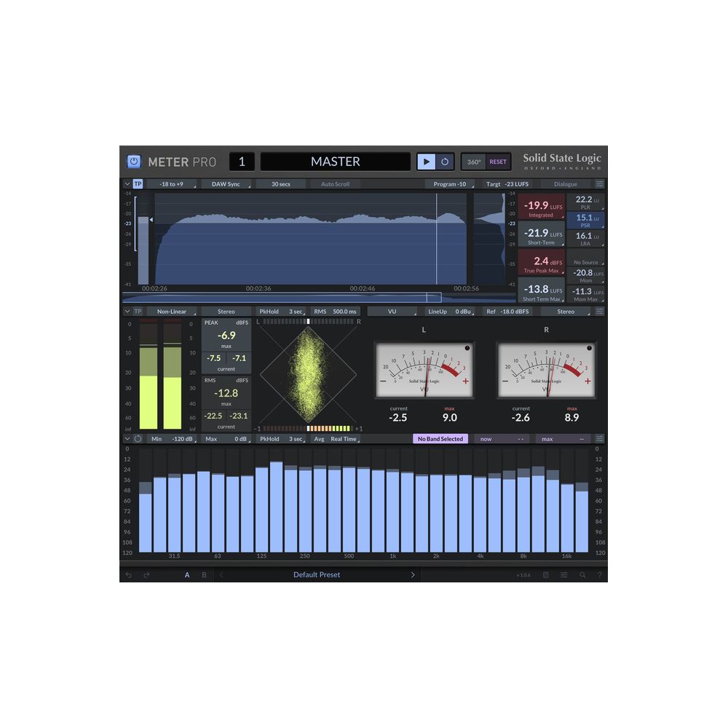Screen dimensions: 728x728
Task: Switch to preset slot B
Action: [205, 574]
